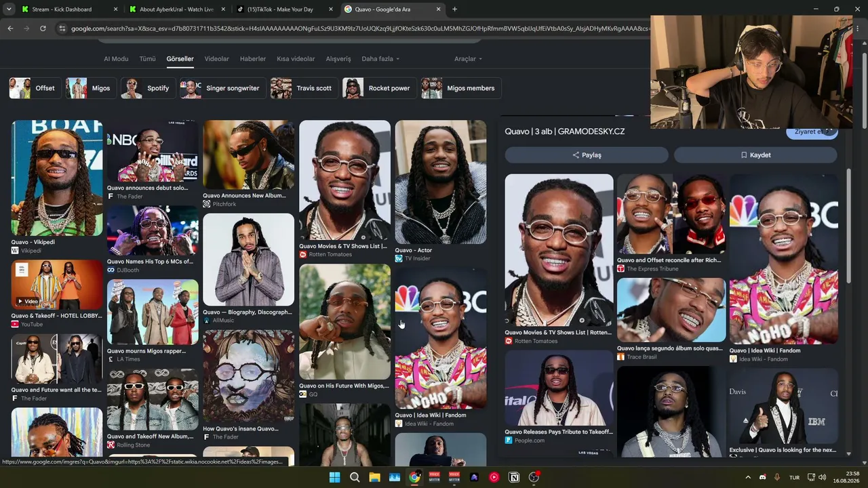Open Quavo - Actor TV Insider image
The width and height of the screenshot is (868, 488).
coord(441,182)
